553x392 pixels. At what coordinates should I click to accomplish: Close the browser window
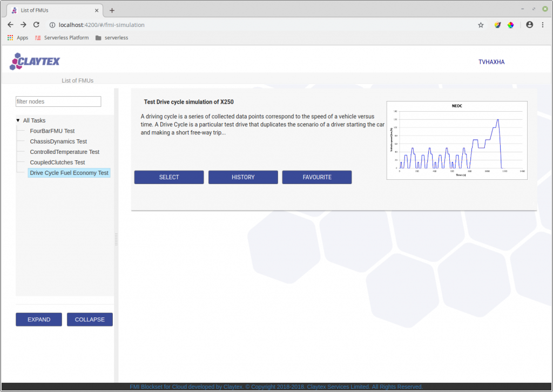(x=545, y=9)
